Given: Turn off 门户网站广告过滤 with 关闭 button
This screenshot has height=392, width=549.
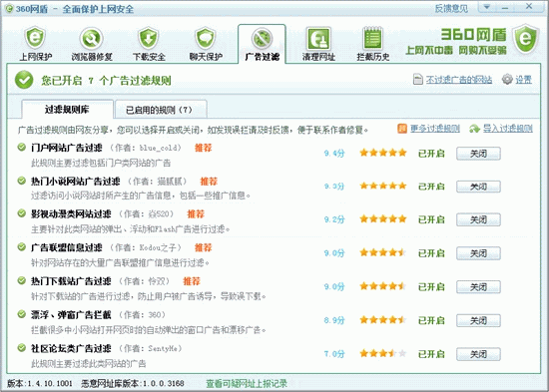Looking at the screenshot, I should [x=478, y=154].
